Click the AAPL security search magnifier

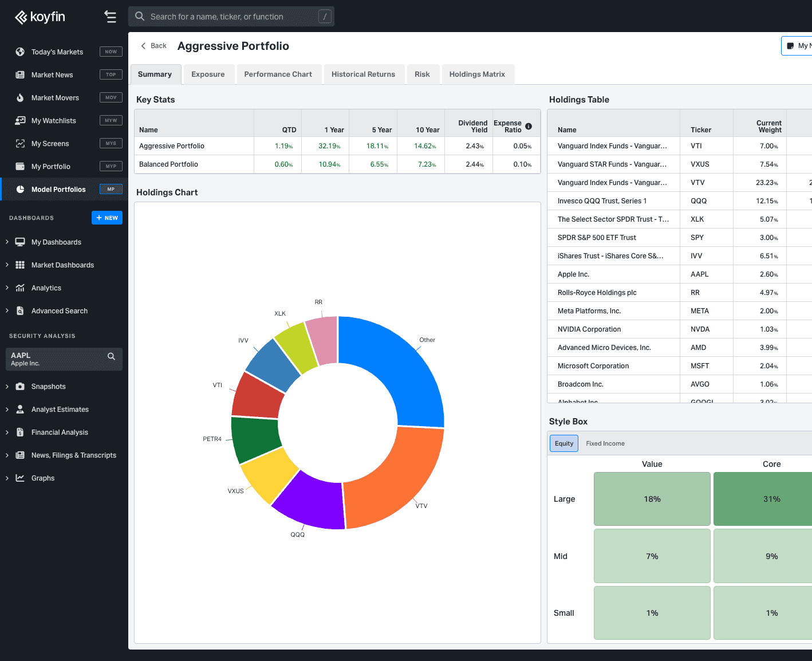pyautogui.click(x=111, y=356)
